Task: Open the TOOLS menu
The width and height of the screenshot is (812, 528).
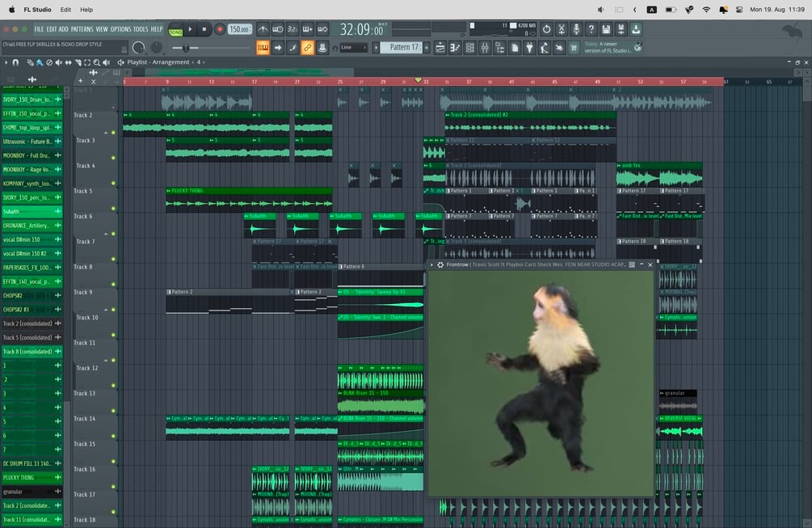Action: coord(141,29)
